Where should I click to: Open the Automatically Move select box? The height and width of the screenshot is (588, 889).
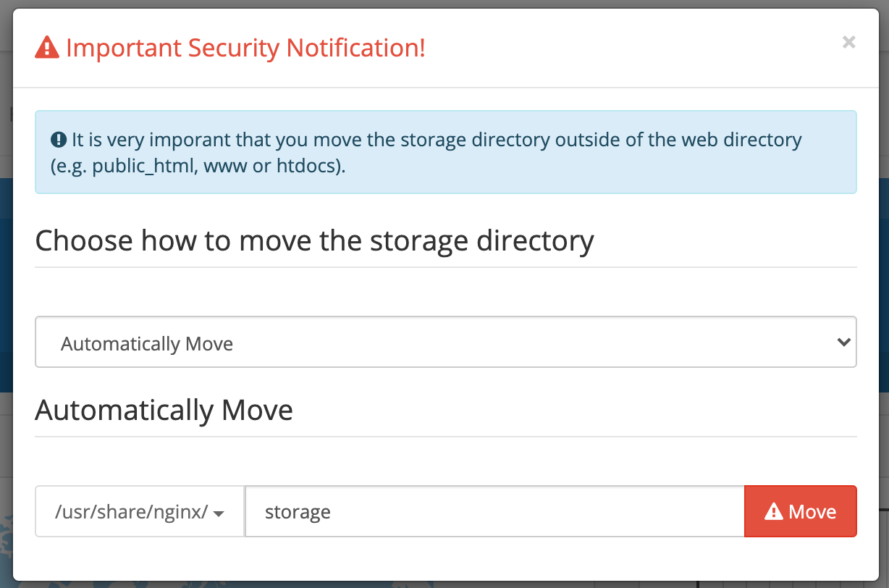click(x=434, y=343)
